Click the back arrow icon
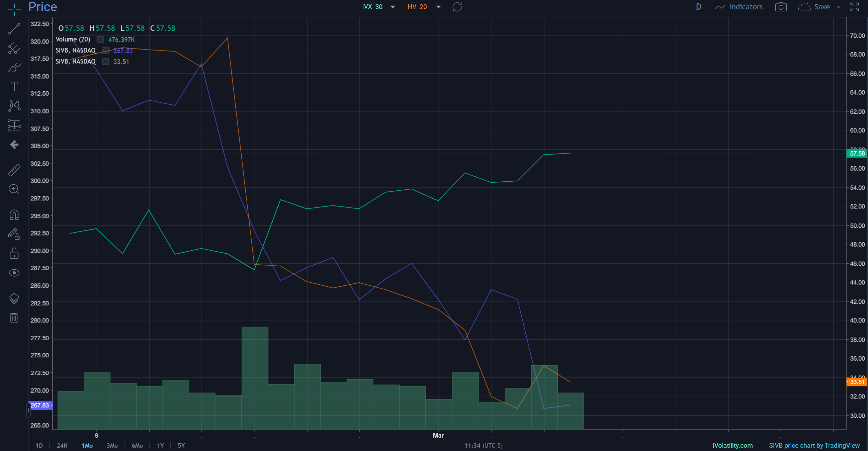 point(14,145)
